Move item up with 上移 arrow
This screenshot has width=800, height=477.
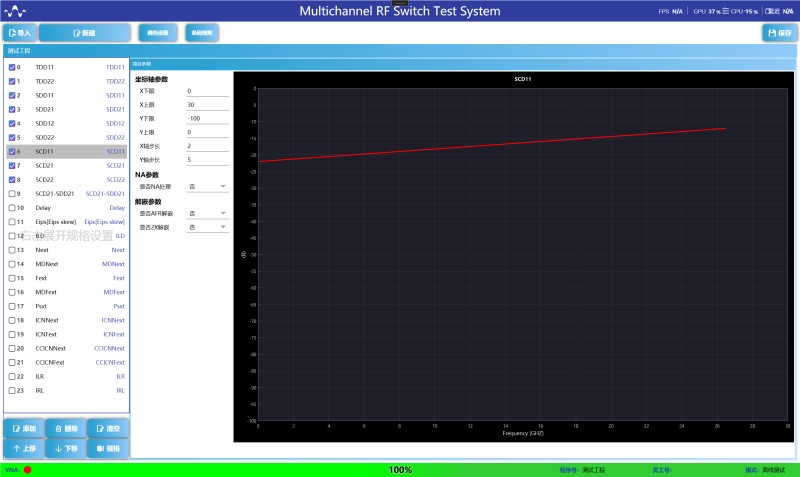23,449
